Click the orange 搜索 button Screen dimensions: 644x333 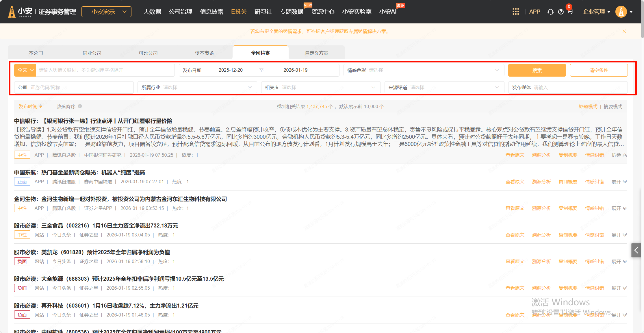click(x=537, y=70)
